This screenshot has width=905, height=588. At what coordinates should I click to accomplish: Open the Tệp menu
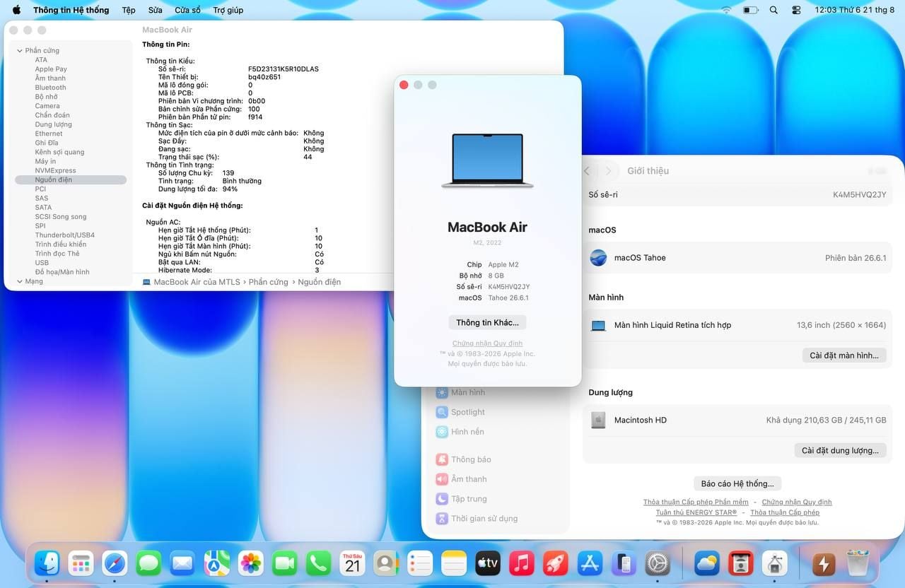coord(129,10)
